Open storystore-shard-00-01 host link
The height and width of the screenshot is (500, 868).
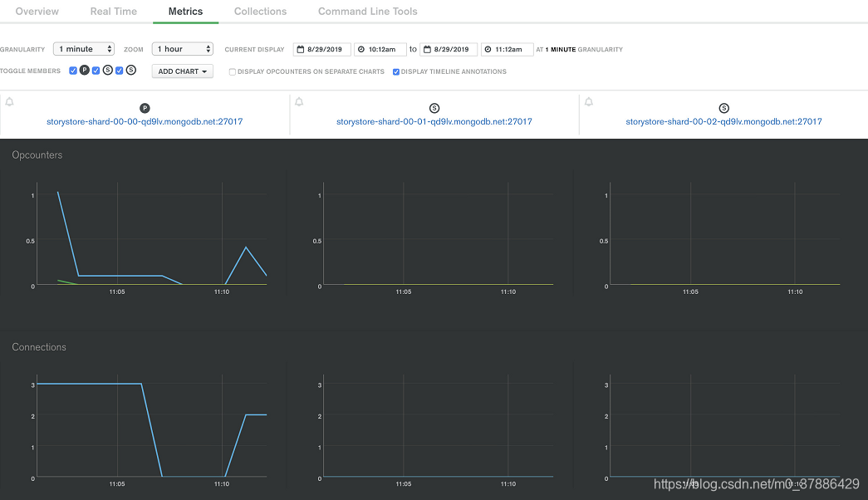click(434, 121)
